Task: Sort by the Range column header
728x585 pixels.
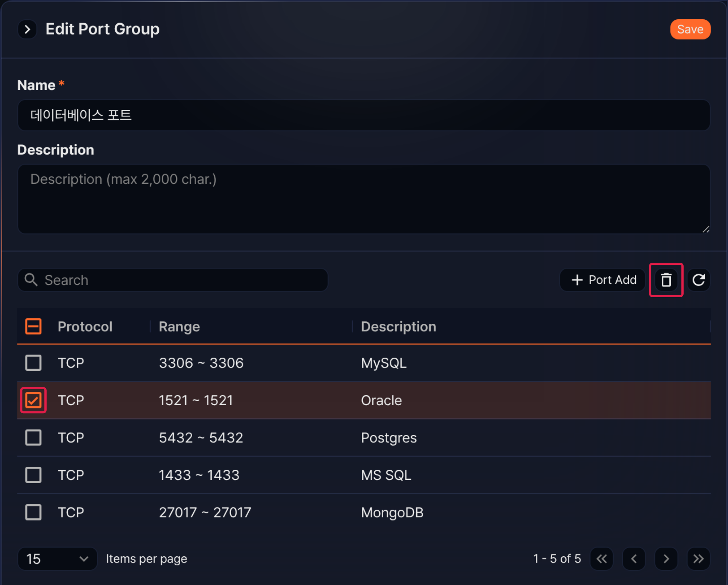Action: (x=179, y=327)
